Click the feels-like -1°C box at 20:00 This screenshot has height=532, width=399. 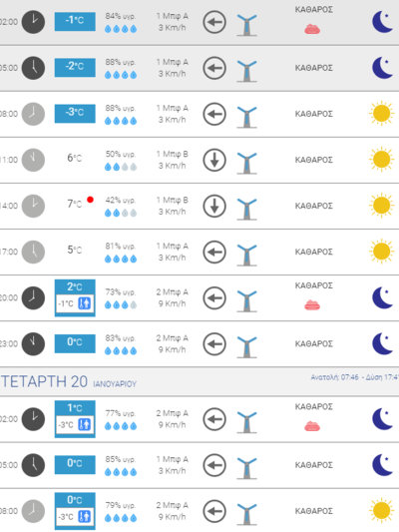75,303
